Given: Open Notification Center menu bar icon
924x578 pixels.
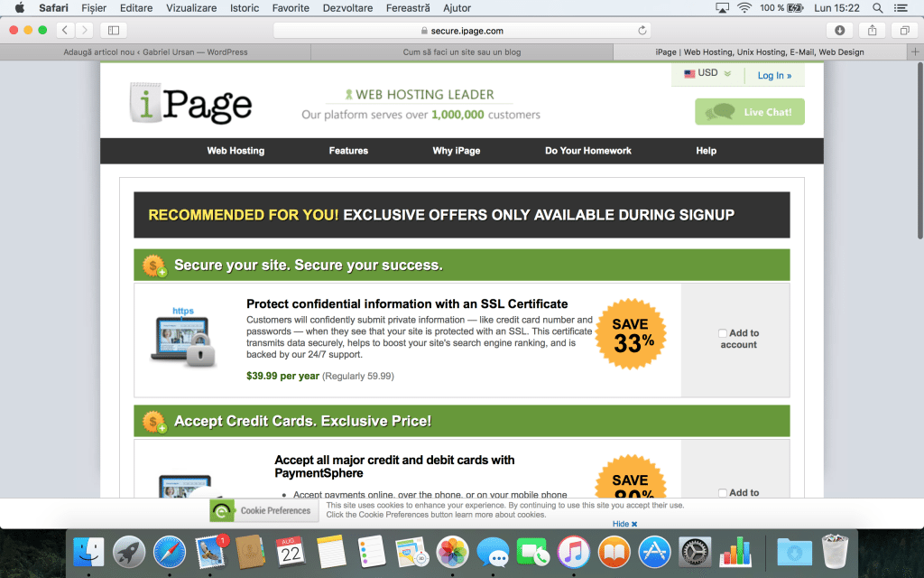Looking at the screenshot, I should click(901, 7).
